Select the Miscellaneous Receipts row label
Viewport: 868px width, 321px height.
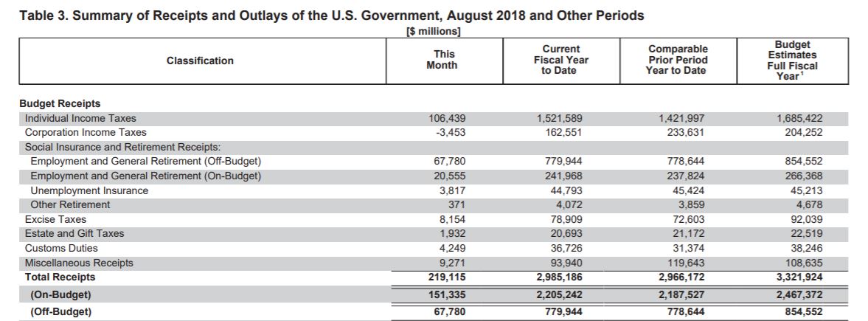(x=79, y=263)
